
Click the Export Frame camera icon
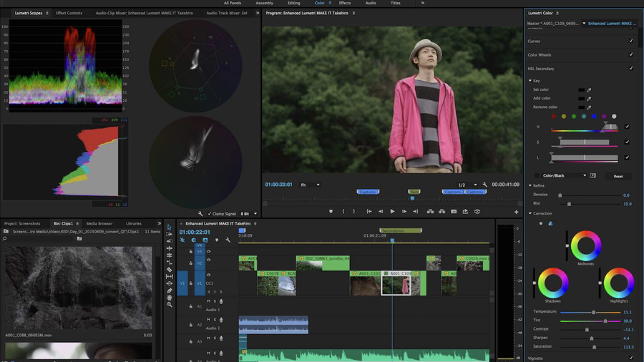pos(454,211)
